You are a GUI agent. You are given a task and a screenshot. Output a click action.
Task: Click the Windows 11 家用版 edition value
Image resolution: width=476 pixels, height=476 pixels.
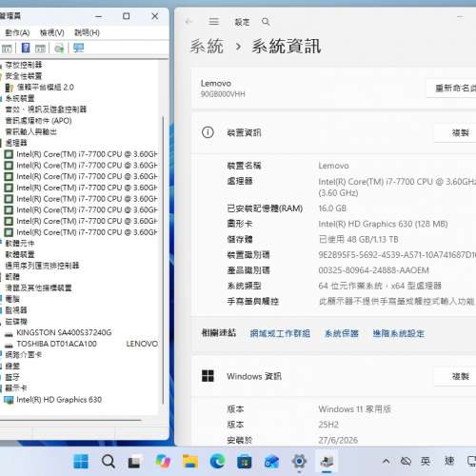[x=355, y=409]
